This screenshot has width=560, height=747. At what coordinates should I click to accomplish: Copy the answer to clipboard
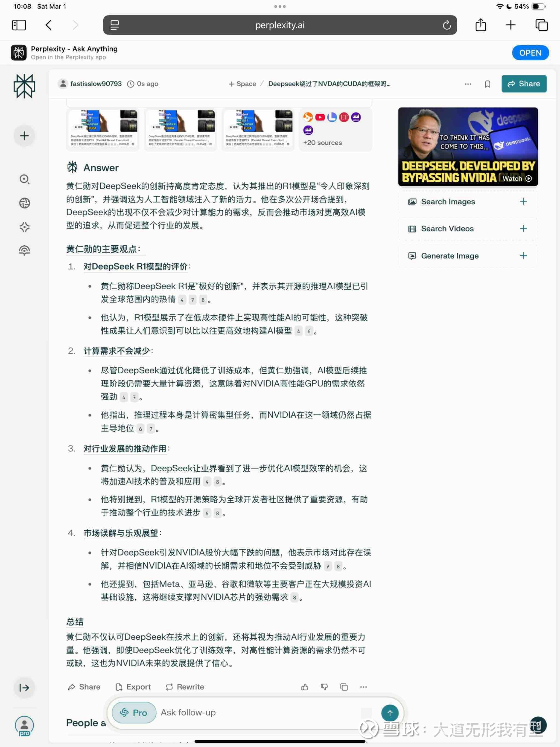click(344, 687)
